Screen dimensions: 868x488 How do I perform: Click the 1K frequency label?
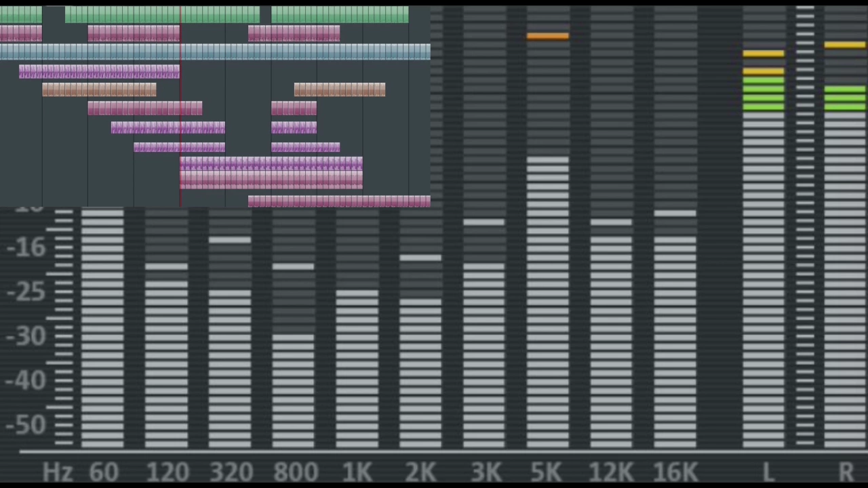click(357, 472)
